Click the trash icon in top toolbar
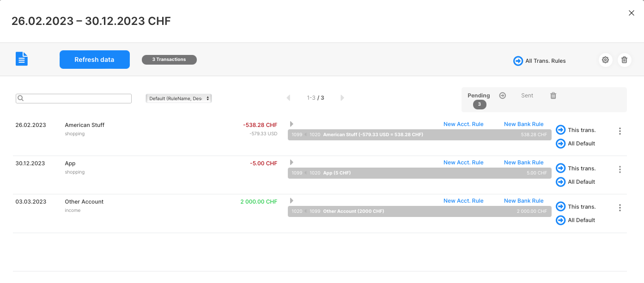 pos(624,60)
